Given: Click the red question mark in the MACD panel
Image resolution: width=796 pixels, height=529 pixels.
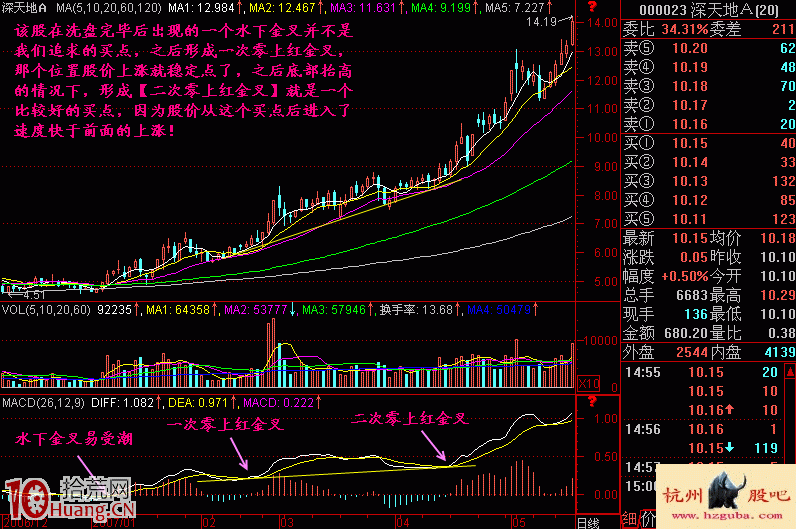Looking at the screenshot, I should pyautogui.click(x=592, y=402).
